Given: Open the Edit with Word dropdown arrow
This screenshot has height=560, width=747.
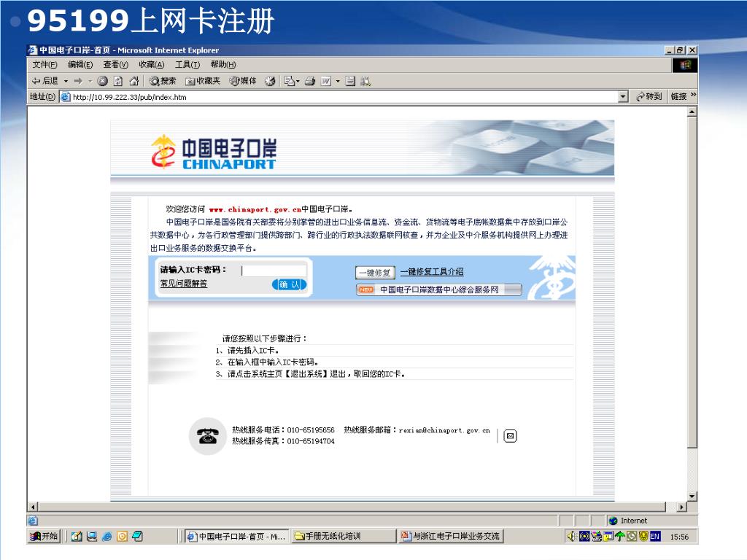Looking at the screenshot, I should coord(338,82).
